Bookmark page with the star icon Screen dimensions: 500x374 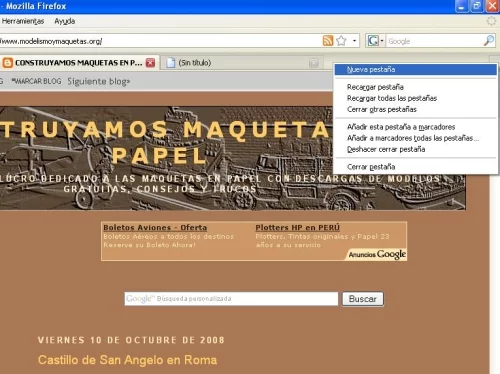341,41
